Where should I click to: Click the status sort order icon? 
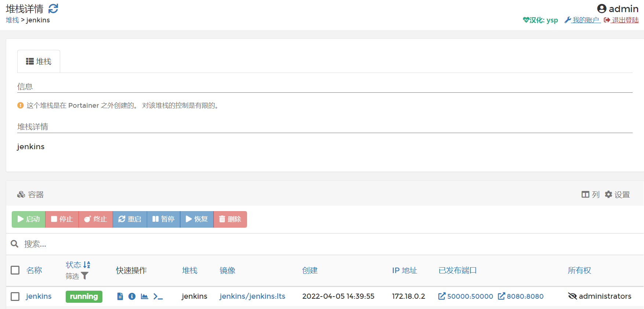coord(87,265)
